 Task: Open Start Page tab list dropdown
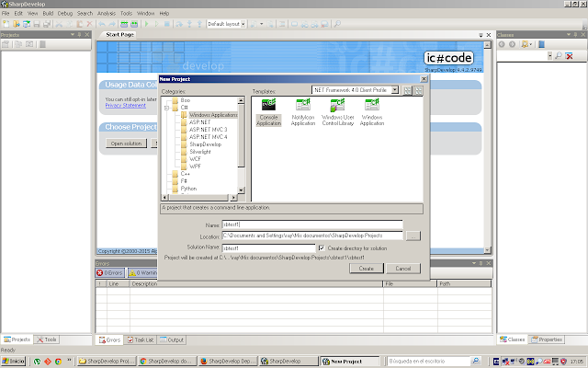click(x=481, y=35)
